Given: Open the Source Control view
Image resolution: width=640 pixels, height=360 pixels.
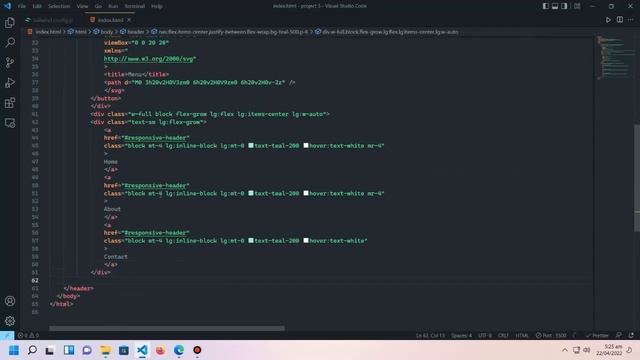Looking at the screenshot, I should (x=10, y=62).
